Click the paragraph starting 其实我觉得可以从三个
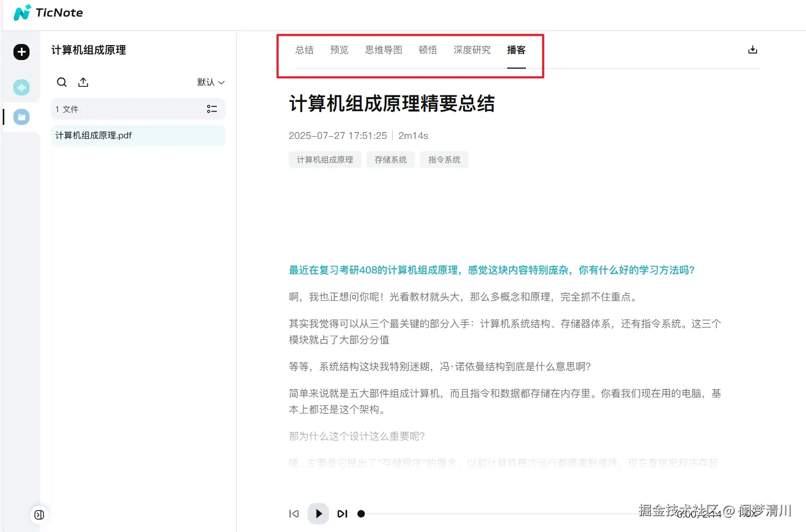The height and width of the screenshot is (532, 806). click(505, 332)
